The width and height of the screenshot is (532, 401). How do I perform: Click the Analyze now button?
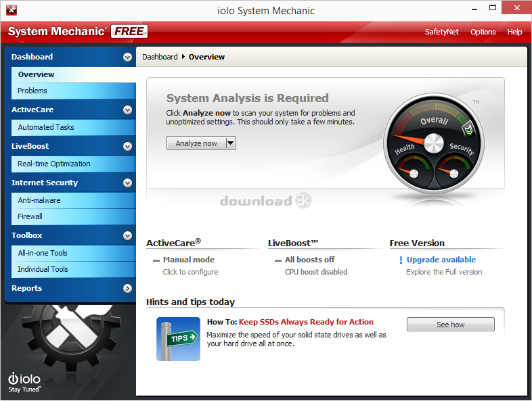[196, 143]
